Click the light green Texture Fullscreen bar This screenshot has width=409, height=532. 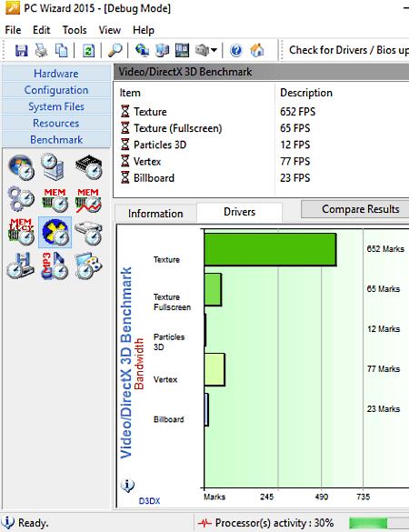click(x=213, y=289)
